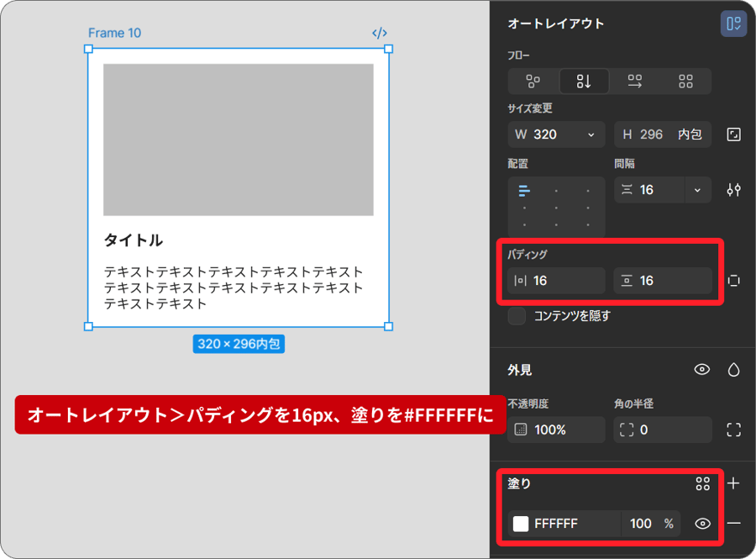Open the blend mode droplet icon
Image resolution: width=756 pixels, height=559 pixels.
(733, 369)
